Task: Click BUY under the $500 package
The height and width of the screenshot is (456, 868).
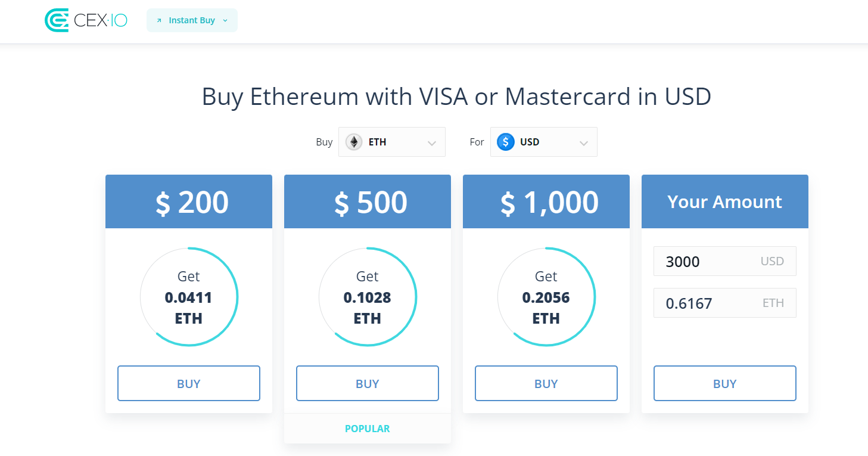Action: pyautogui.click(x=368, y=383)
